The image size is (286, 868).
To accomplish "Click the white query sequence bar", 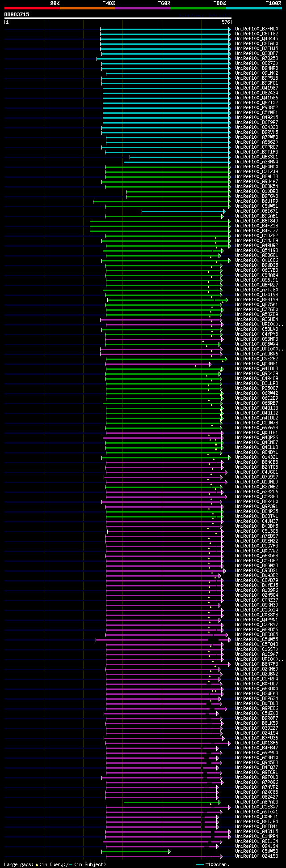I will (x=118, y=18).
